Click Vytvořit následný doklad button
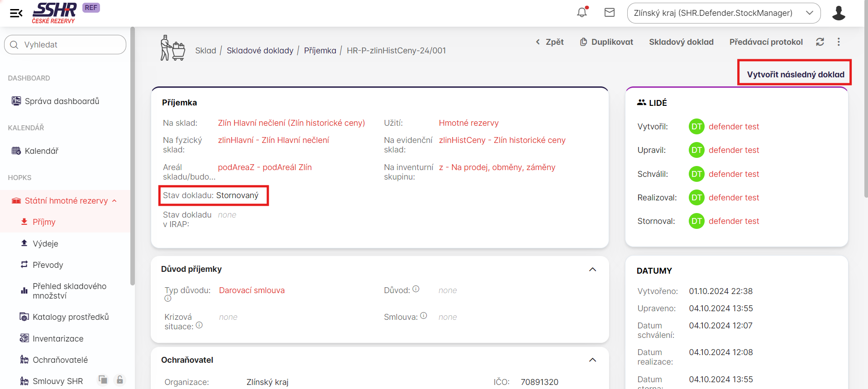The image size is (868, 389). click(795, 75)
